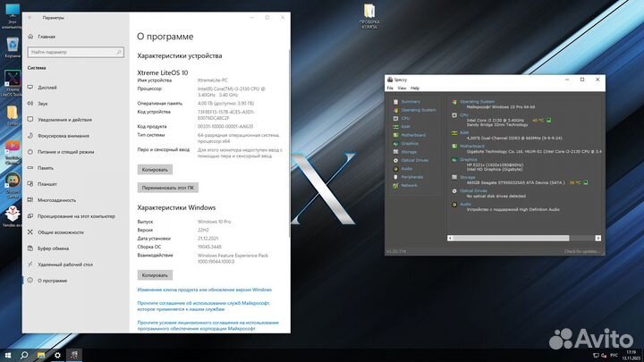Select Storage in Speccy sidebar

pyautogui.click(x=409, y=152)
